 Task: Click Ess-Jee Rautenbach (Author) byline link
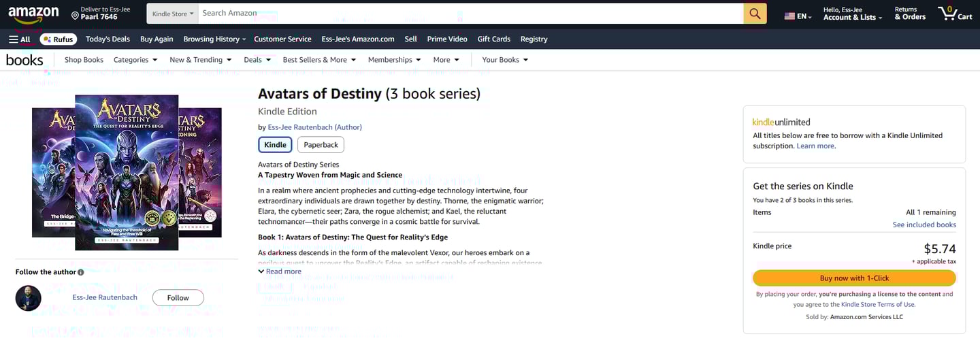click(315, 127)
